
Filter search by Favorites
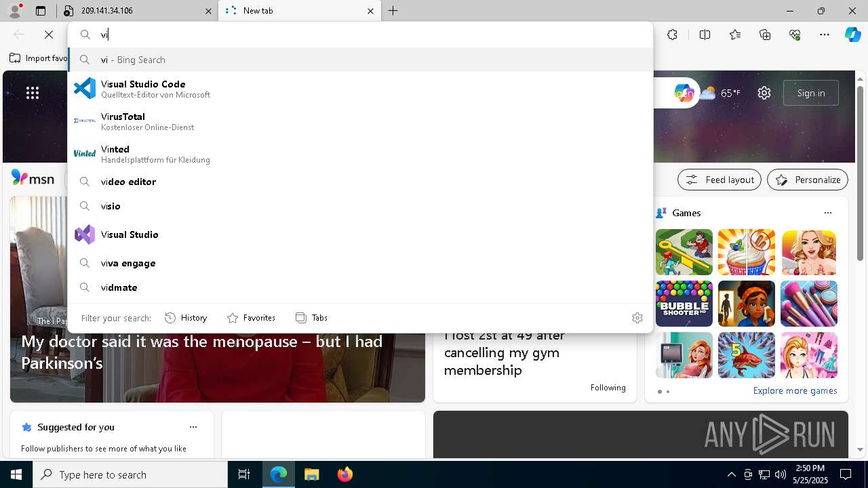click(252, 318)
